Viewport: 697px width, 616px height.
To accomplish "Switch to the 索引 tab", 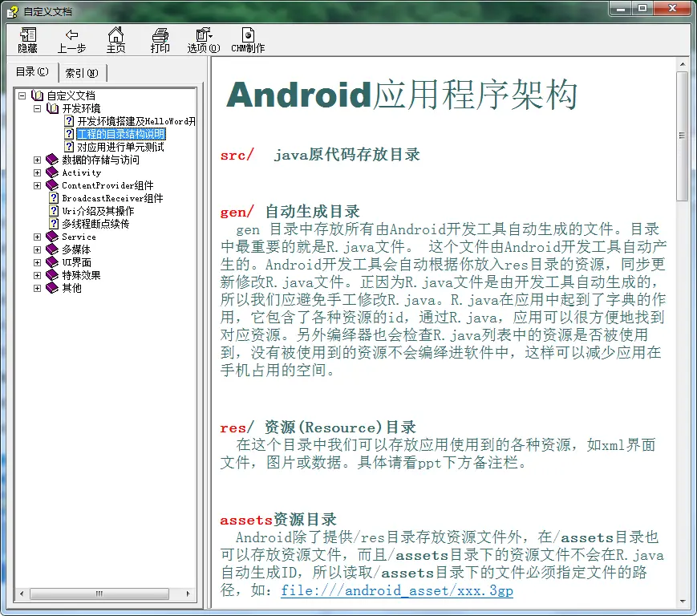I will 82,73.
